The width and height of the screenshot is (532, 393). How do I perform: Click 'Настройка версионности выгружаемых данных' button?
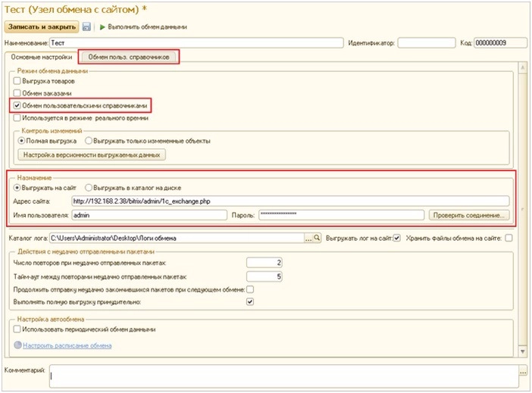tap(93, 154)
